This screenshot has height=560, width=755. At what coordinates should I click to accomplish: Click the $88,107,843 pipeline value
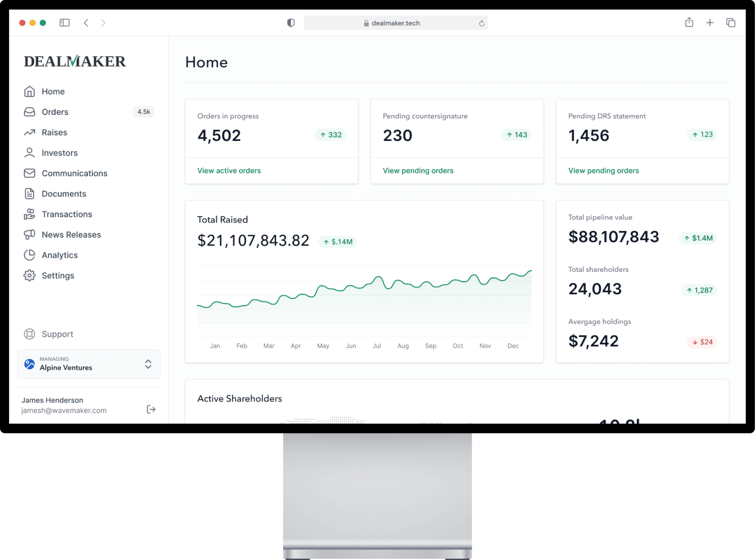[614, 237]
